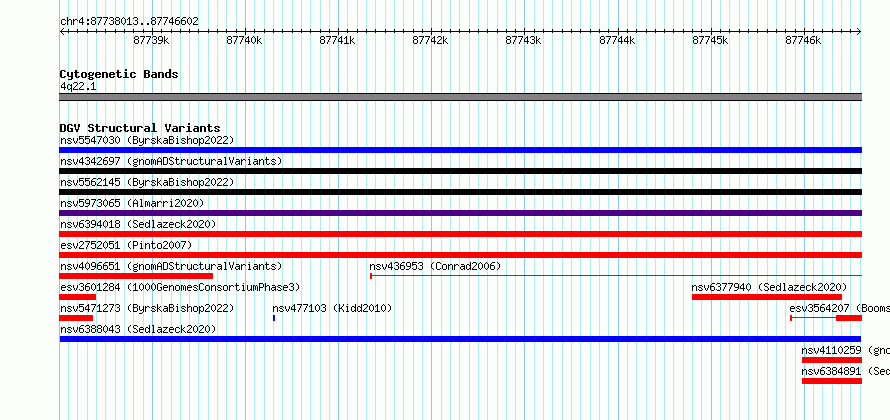This screenshot has width=890, height=420.
Task: Click the nsv6384891 variant label
Action: point(845,371)
